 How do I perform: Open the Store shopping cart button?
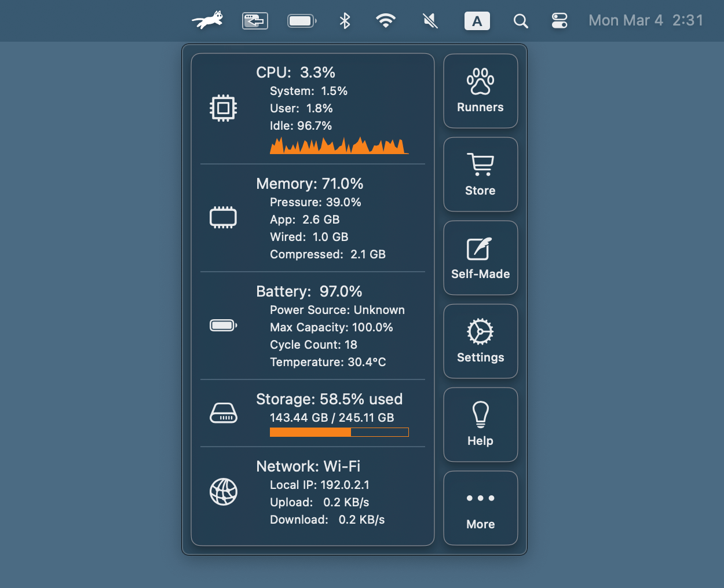tap(480, 174)
